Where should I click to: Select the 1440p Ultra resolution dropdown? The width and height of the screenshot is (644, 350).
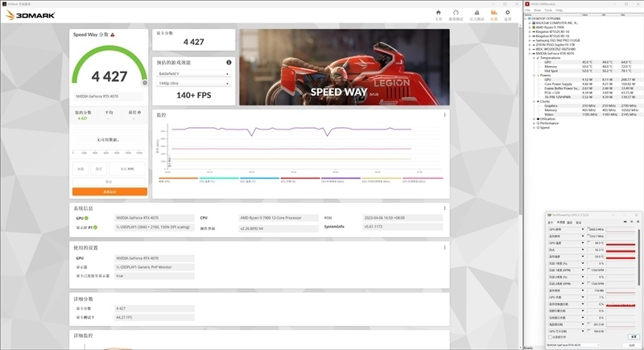193,84
